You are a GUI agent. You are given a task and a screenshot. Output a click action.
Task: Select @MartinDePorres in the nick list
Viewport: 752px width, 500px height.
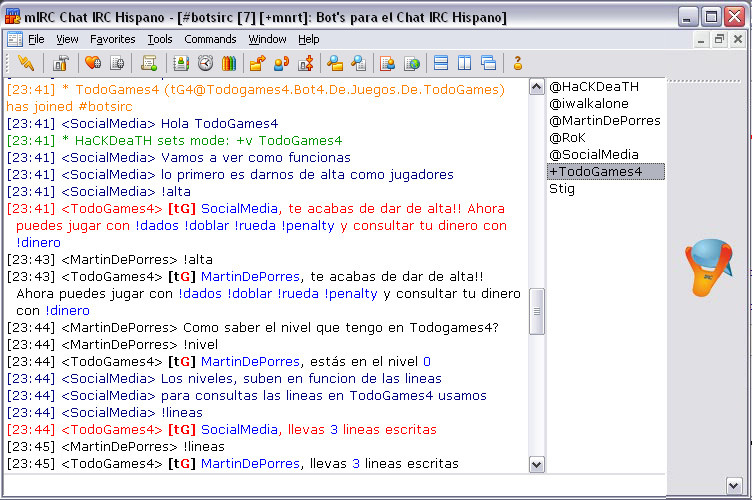pos(606,121)
